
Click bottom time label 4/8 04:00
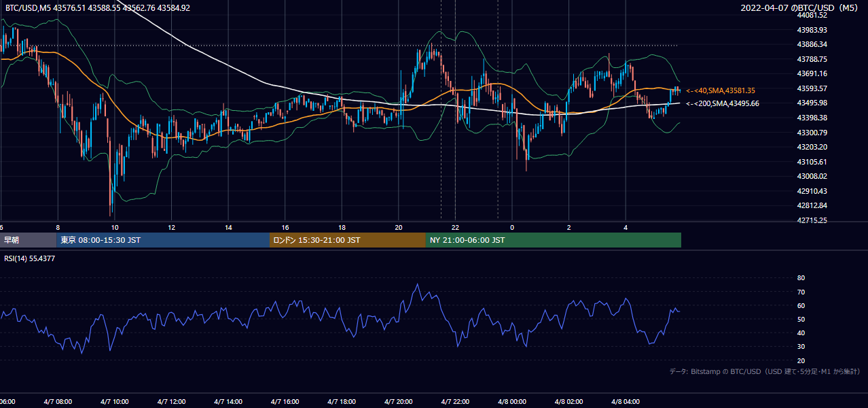[626, 402]
